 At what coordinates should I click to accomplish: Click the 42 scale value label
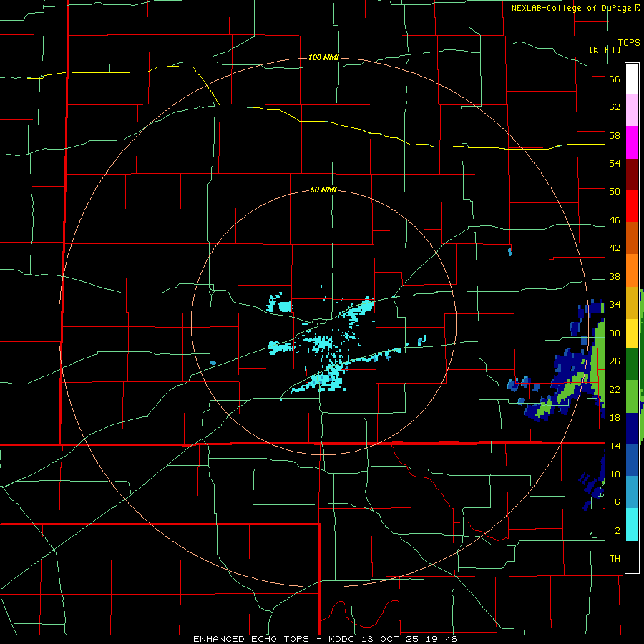pyautogui.click(x=615, y=248)
